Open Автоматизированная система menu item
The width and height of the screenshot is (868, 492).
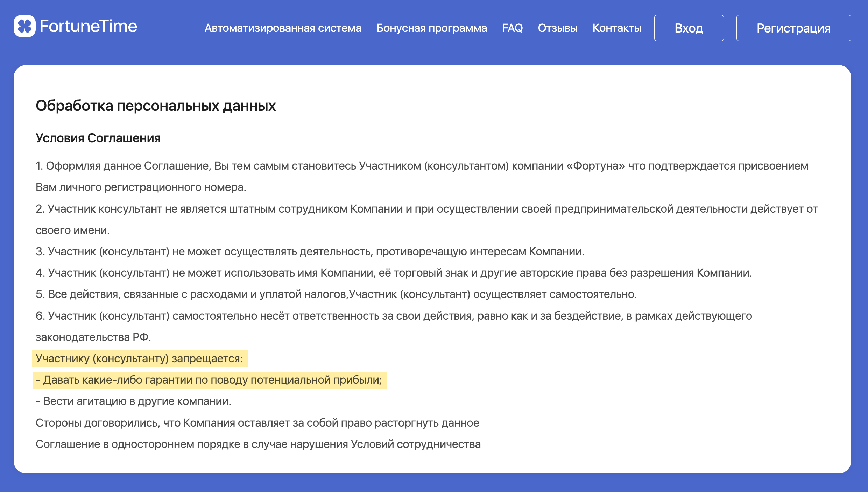click(x=283, y=28)
